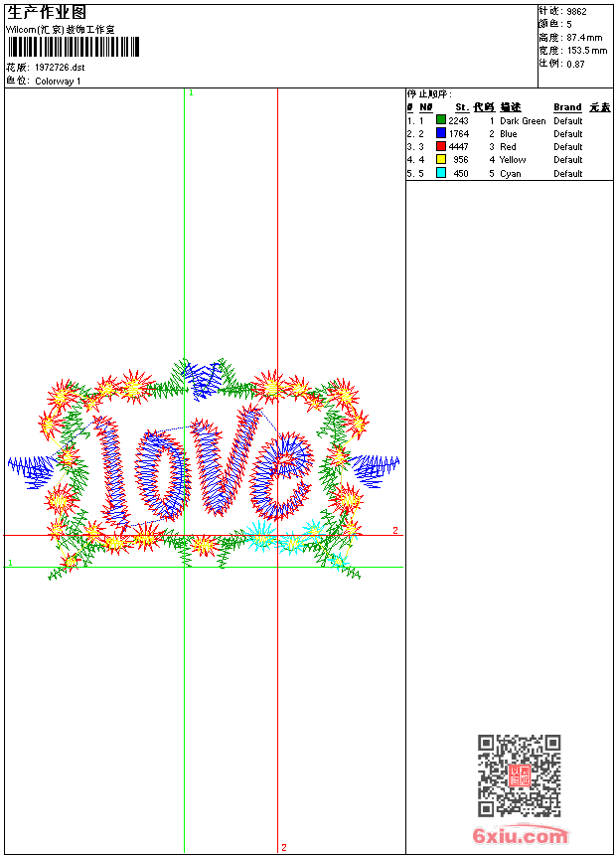Click the Blue thread color swatch
616x855 pixels.
pyautogui.click(x=441, y=133)
